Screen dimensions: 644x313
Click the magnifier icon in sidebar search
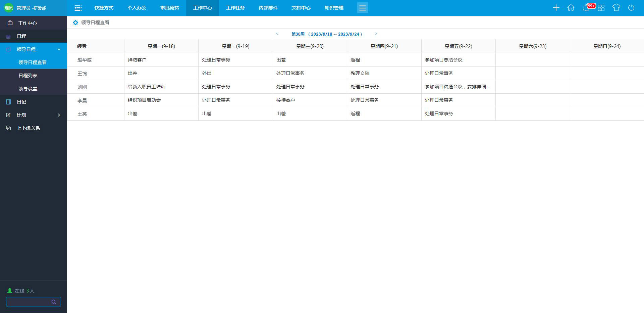click(x=54, y=302)
